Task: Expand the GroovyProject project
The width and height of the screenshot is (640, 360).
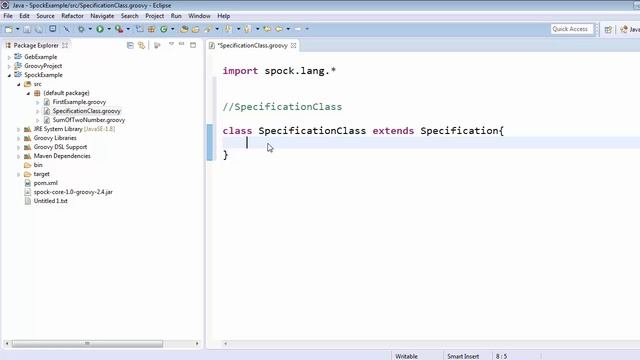Action: 9,66
